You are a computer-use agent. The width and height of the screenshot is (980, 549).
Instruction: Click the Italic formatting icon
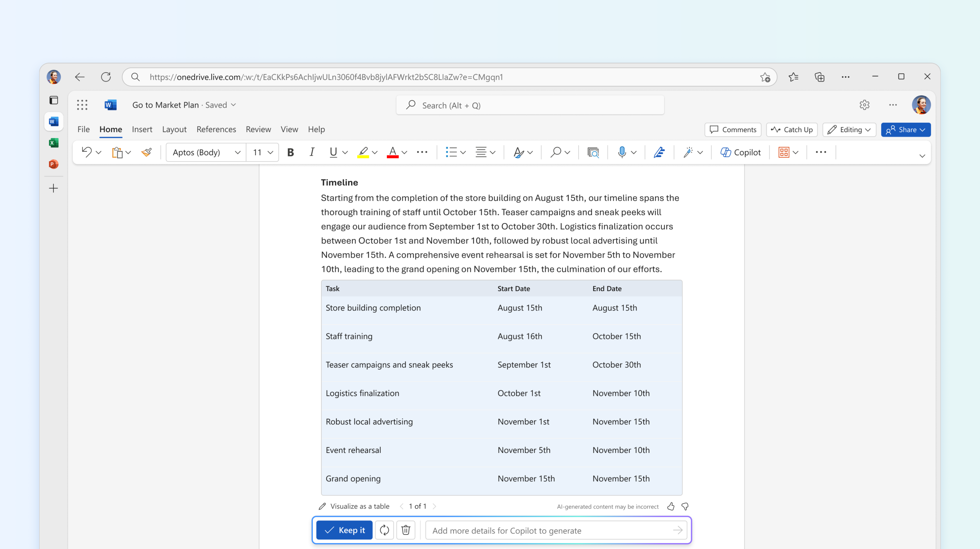[312, 152]
